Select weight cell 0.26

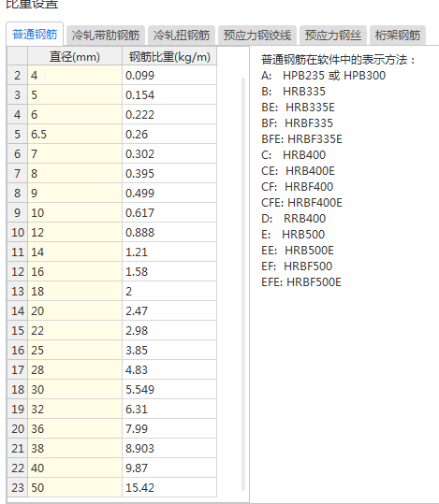[169, 135]
